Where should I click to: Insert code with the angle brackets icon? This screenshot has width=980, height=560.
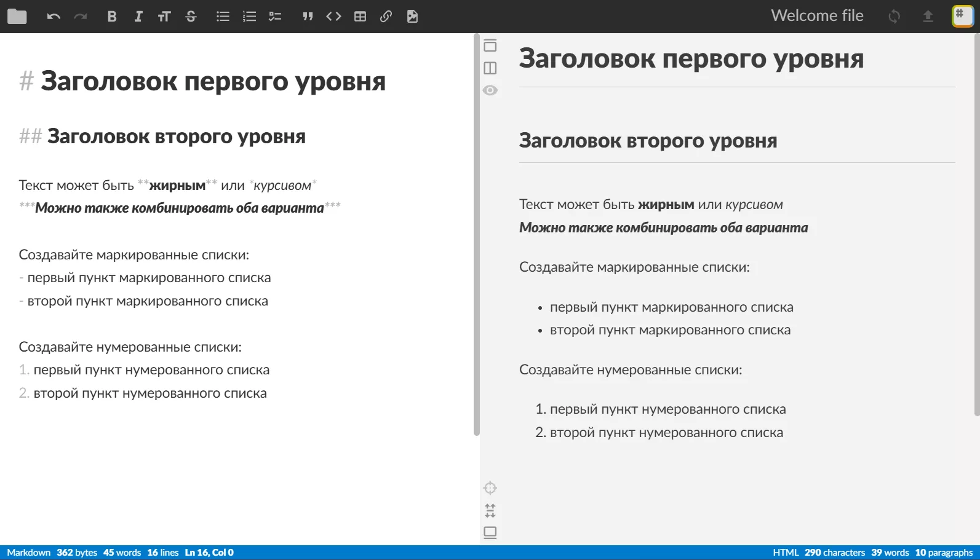coord(333,17)
